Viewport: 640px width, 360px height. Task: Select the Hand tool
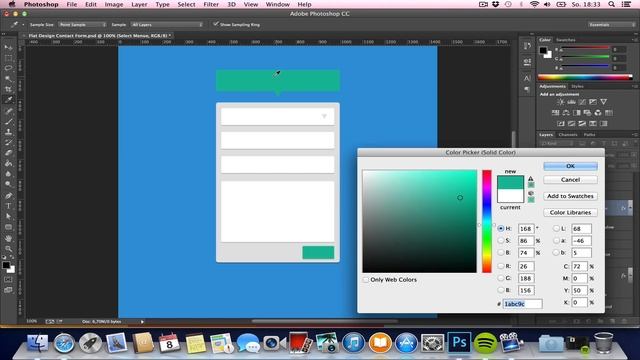click(8, 238)
